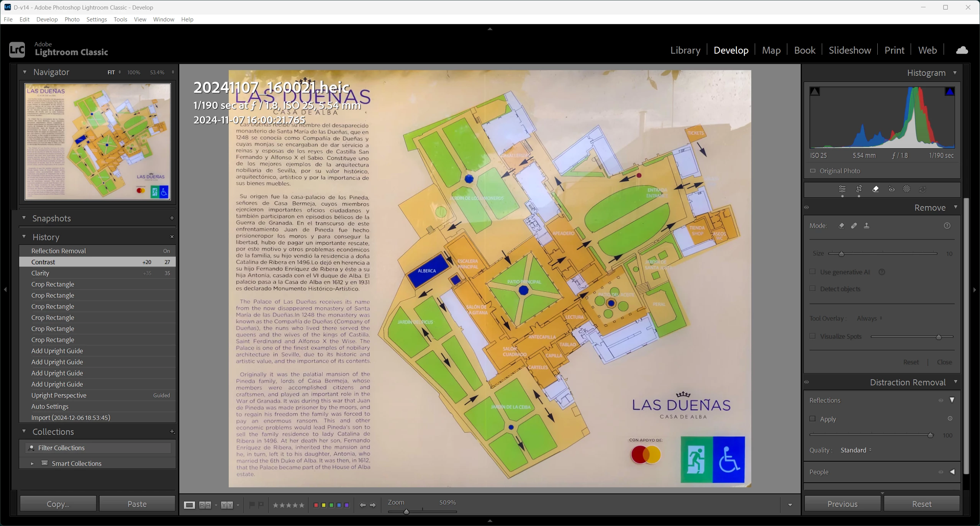Screen dimensions: 980x526
Task: Close the Remove tool panel
Action: 944,362
